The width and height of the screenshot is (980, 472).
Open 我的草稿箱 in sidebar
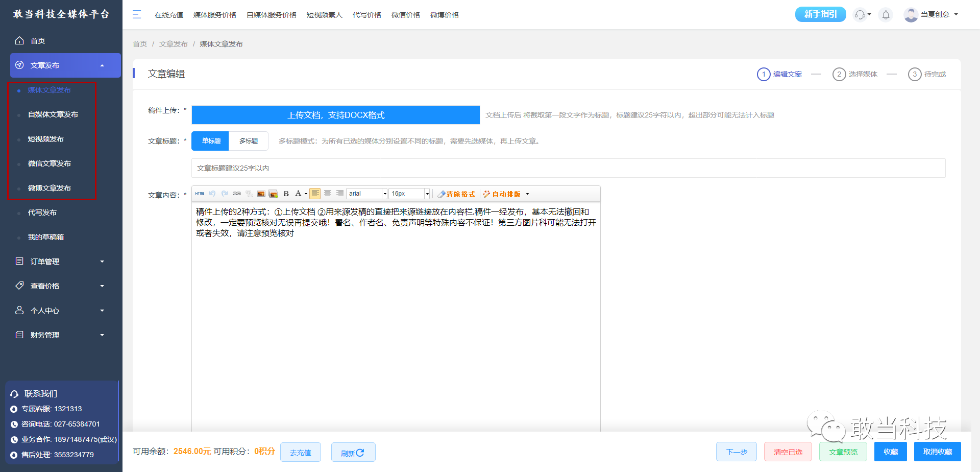46,237
